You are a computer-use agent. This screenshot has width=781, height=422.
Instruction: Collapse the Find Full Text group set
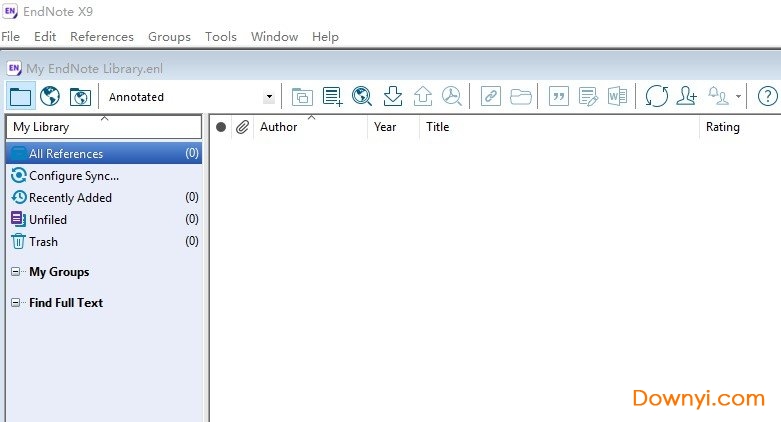point(16,302)
